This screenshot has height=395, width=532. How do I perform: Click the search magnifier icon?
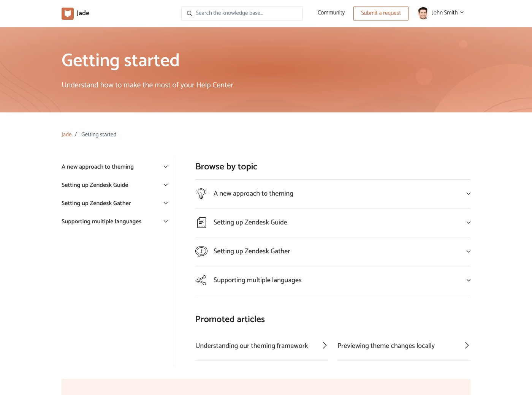190,14
